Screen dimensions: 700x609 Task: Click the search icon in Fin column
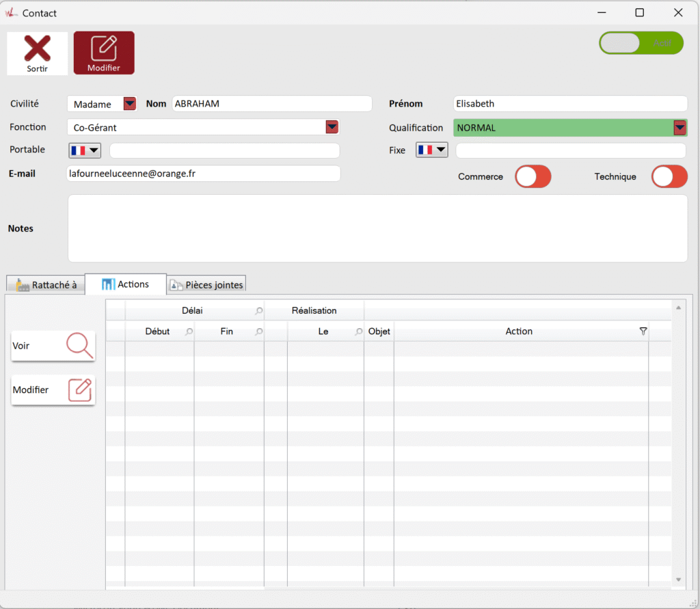258,332
